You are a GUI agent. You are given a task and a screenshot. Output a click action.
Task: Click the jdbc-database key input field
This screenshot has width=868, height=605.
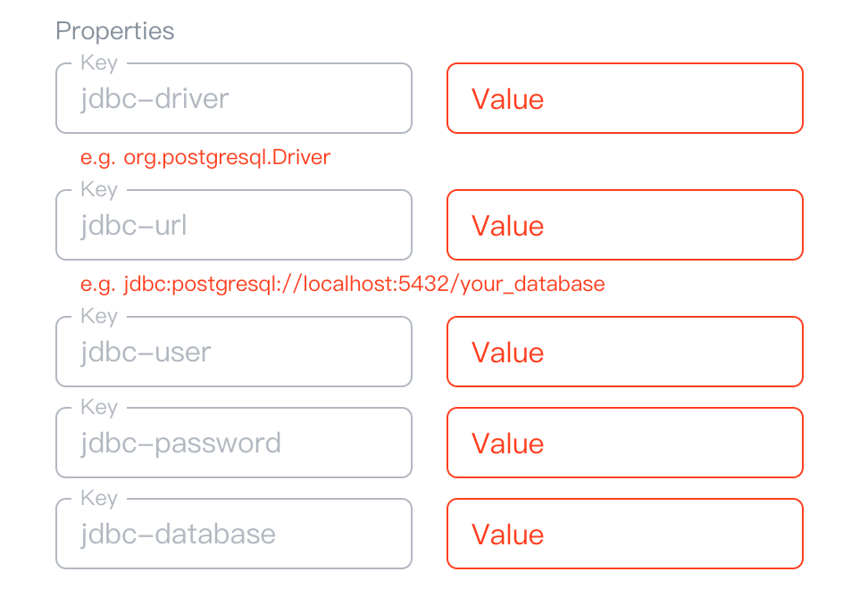coord(233,535)
